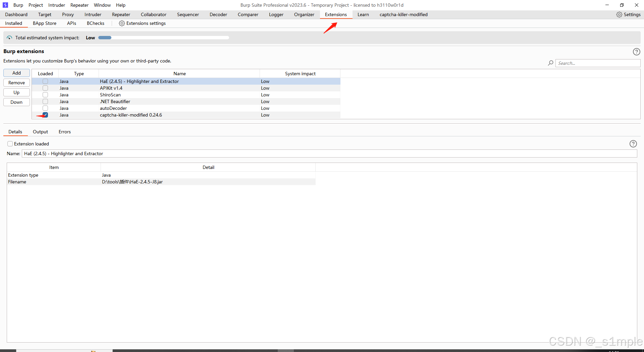The width and height of the screenshot is (644, 352).
Task: Go to the Repeater tool tab
Action: pyautogui.click(x=121, y=14)
